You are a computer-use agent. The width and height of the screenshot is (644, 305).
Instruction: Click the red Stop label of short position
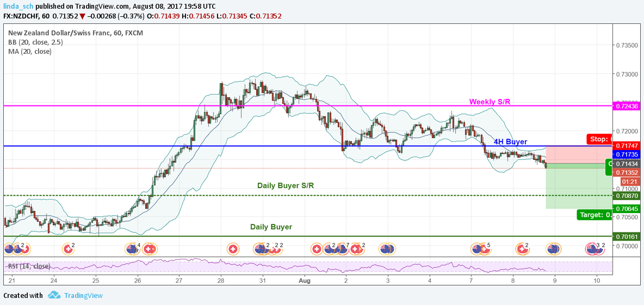click(599, 139)
